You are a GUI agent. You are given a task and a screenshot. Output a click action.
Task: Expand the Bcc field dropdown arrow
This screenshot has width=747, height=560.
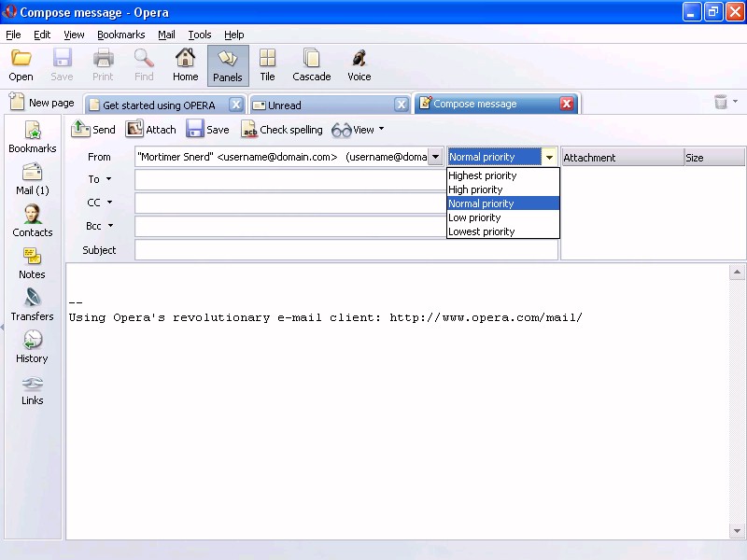click(110, 226)
